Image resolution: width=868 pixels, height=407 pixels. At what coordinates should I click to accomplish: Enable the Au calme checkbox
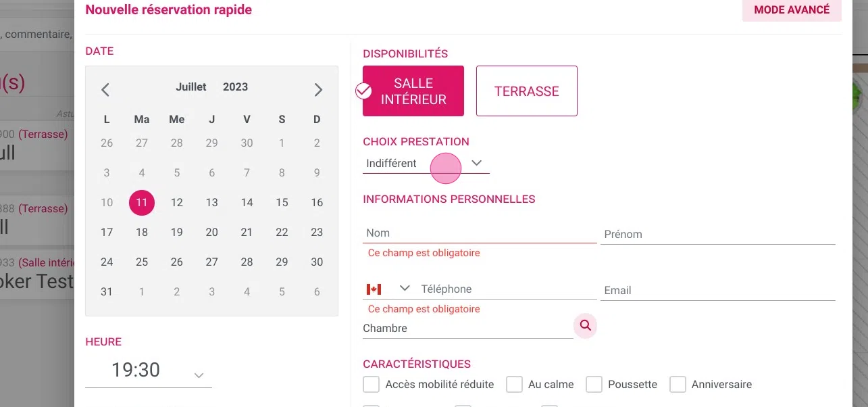[x=514, y=385]
